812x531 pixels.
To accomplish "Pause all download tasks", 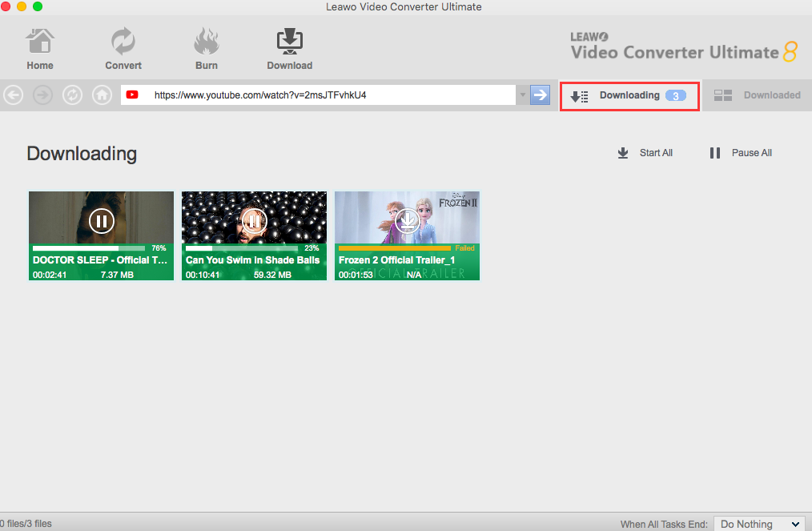I will [741, 153].
